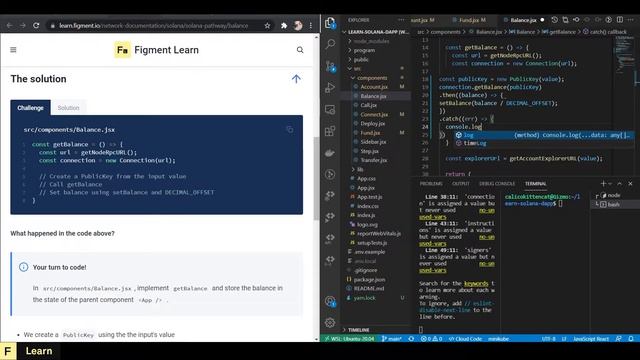Click the browser forward arrow
Image resolution: width=640 pixels, height=360 pixels.
point(22,25)
